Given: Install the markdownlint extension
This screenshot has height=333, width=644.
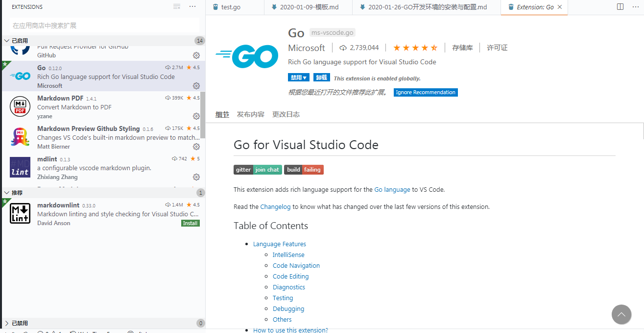Looking at the screenshot, I should (190, 223).
